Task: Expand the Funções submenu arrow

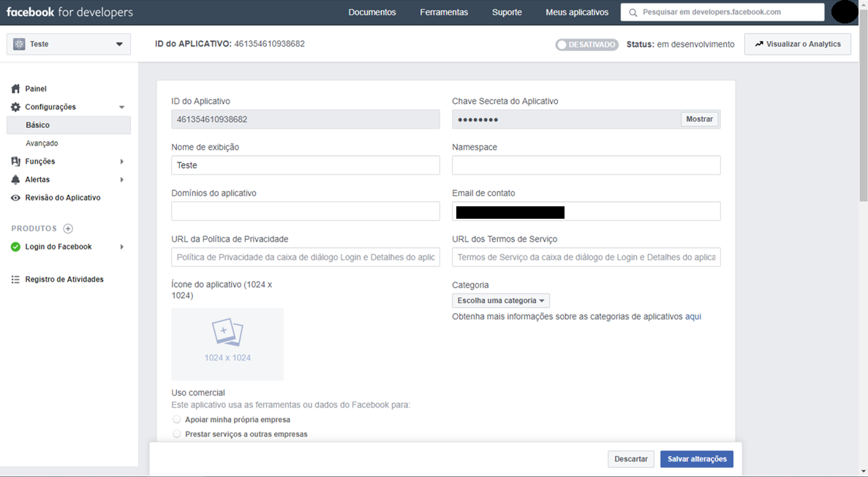Action: (122, 161)
